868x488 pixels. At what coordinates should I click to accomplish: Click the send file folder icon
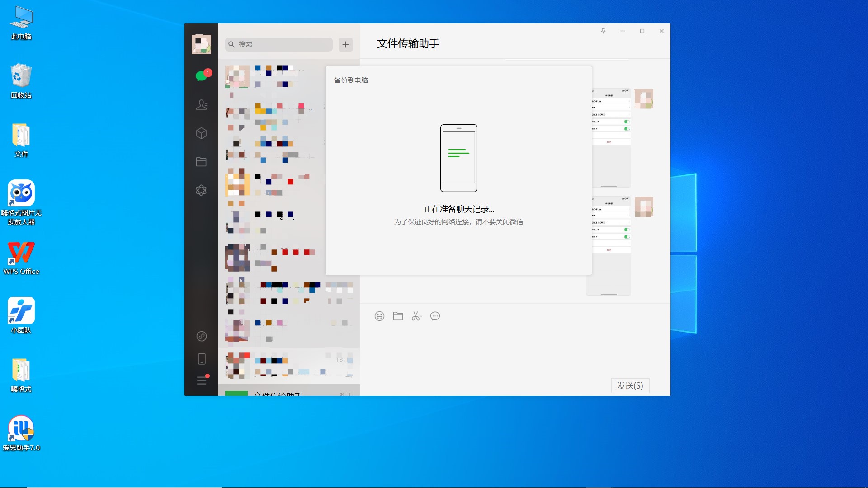(x=398, y=316)
